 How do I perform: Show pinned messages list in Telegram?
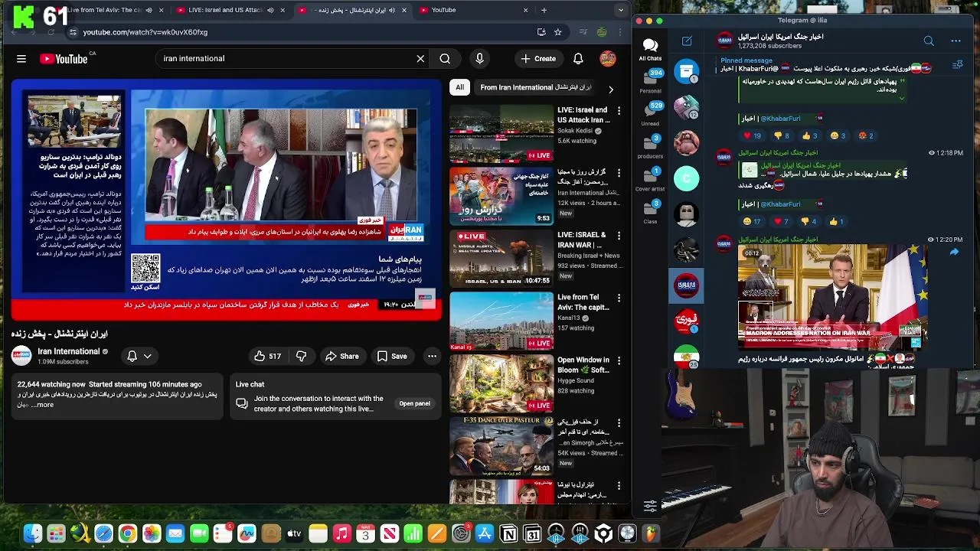[957, 65]
